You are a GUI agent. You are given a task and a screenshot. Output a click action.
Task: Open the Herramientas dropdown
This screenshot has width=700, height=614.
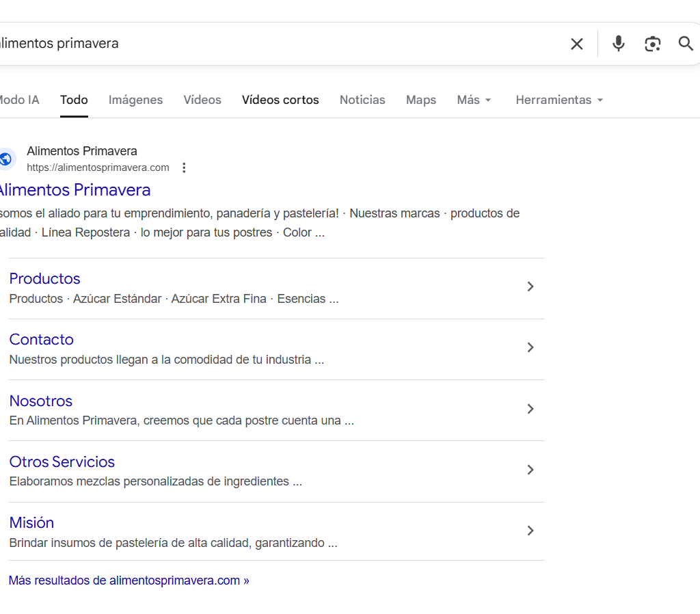tap(559, 100)
